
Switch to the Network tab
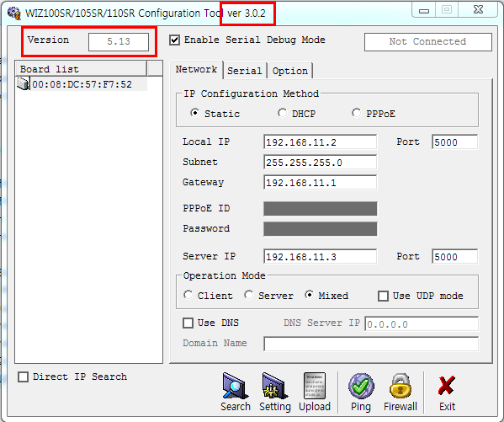(196, 70)
